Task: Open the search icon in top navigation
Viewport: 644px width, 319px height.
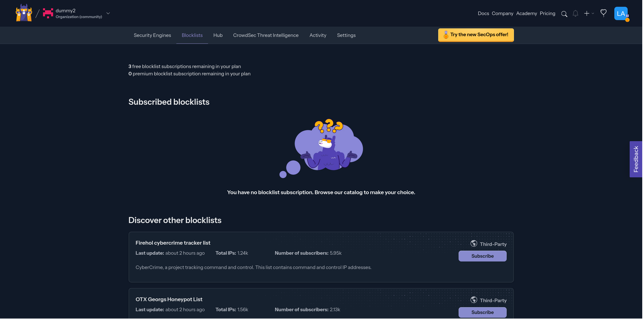Action: [x=564, y=13]
